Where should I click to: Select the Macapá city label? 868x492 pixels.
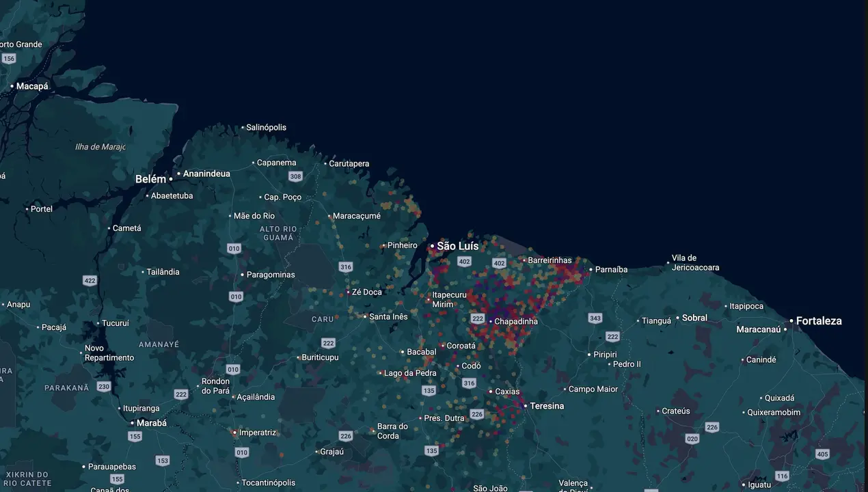[x=32, y=86]
